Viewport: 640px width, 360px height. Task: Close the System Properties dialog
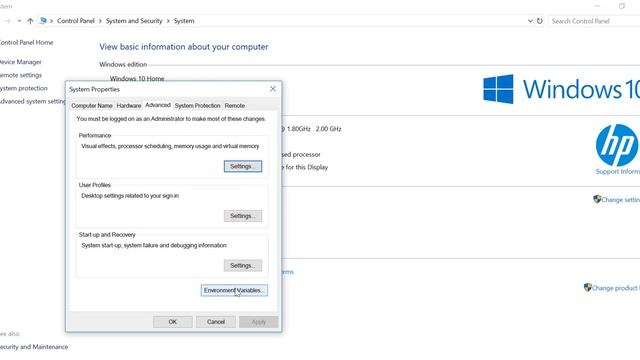click(273, 89)
